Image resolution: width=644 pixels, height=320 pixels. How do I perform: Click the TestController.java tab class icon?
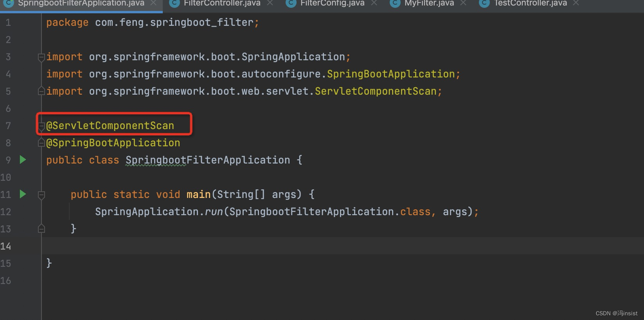coord(484,3)
